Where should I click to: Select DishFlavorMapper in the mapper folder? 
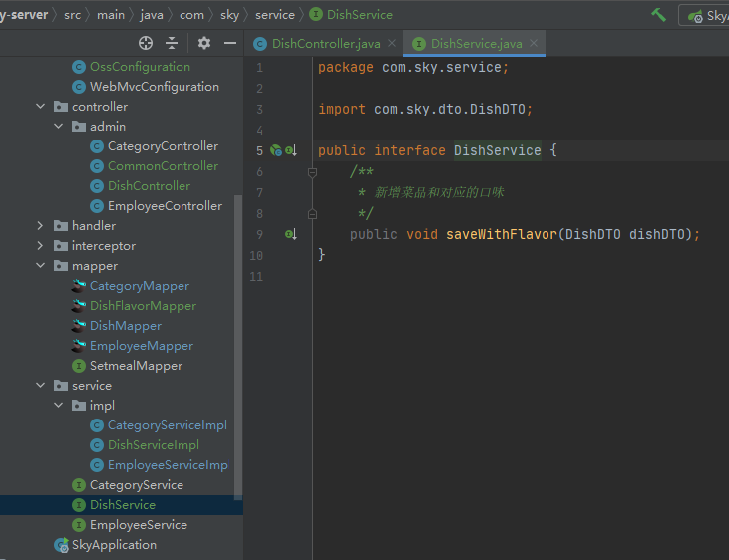[x=143, y=306]
